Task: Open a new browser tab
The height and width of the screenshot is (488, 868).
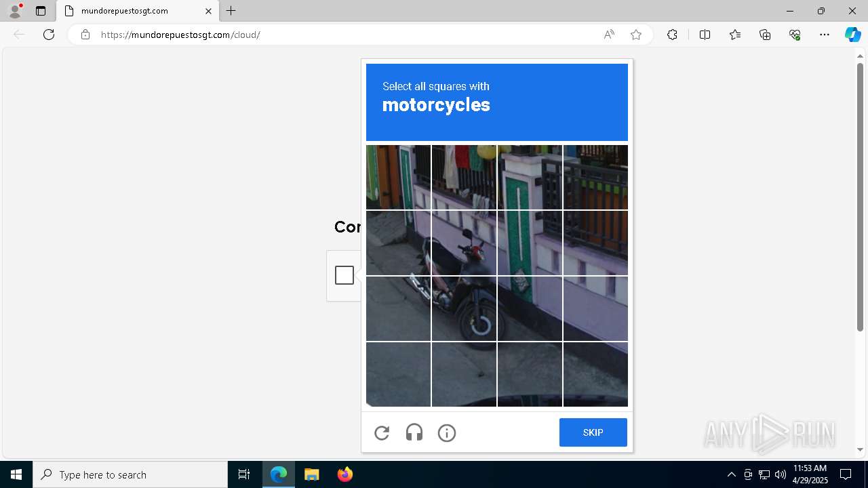Action: coord(231,11)
